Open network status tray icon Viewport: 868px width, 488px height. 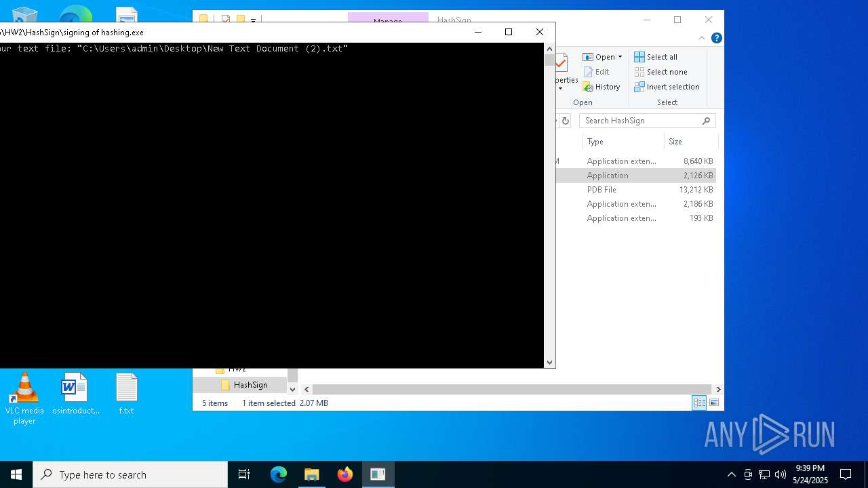764,474
